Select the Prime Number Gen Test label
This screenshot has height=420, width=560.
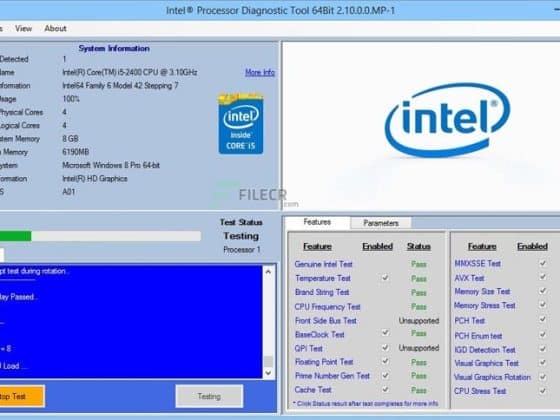[332, 376]
